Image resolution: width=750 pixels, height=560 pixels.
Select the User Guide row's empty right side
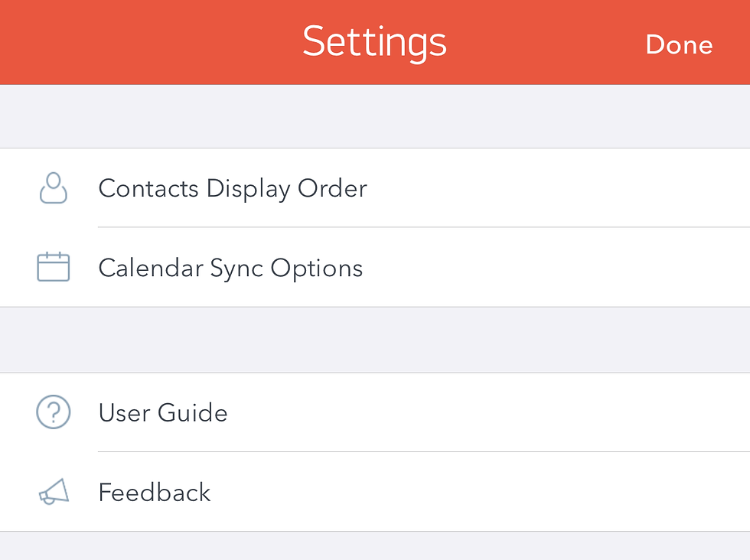click(x=488, y=412)
